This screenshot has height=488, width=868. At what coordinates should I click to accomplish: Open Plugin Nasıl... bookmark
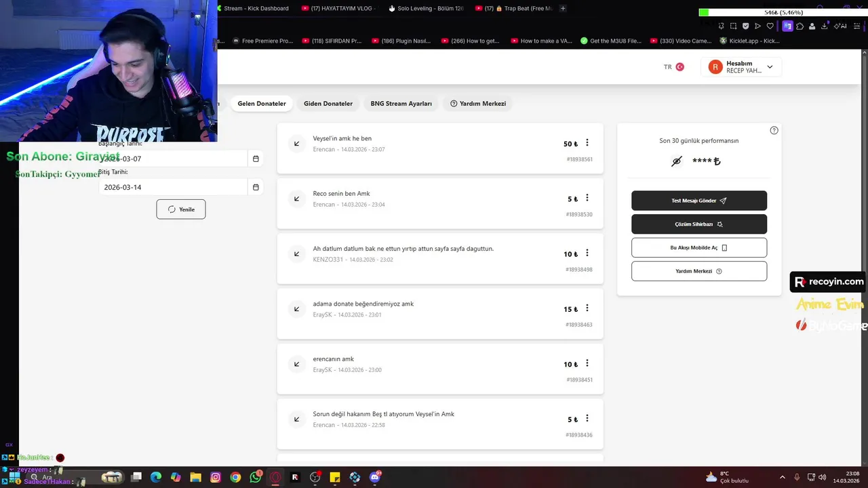click(401, 41)
